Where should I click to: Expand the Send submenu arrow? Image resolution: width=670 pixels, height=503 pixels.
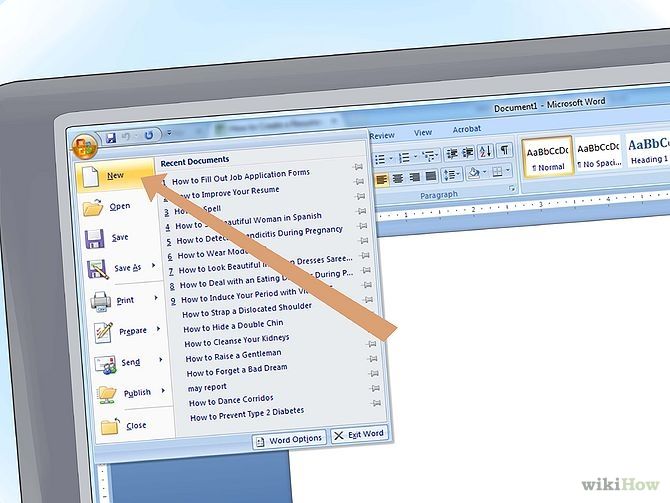[x=161, y=360]
